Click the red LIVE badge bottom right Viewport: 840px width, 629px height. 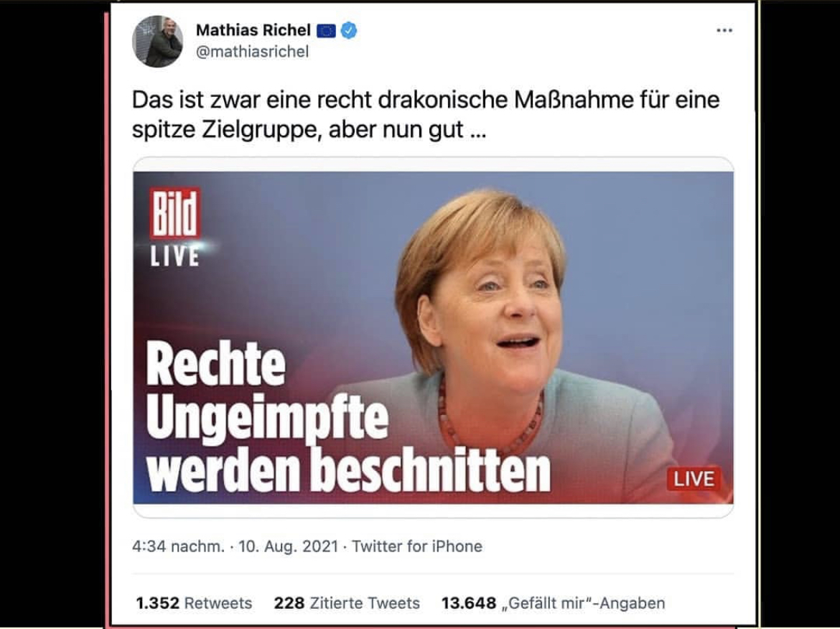(694, 478)
